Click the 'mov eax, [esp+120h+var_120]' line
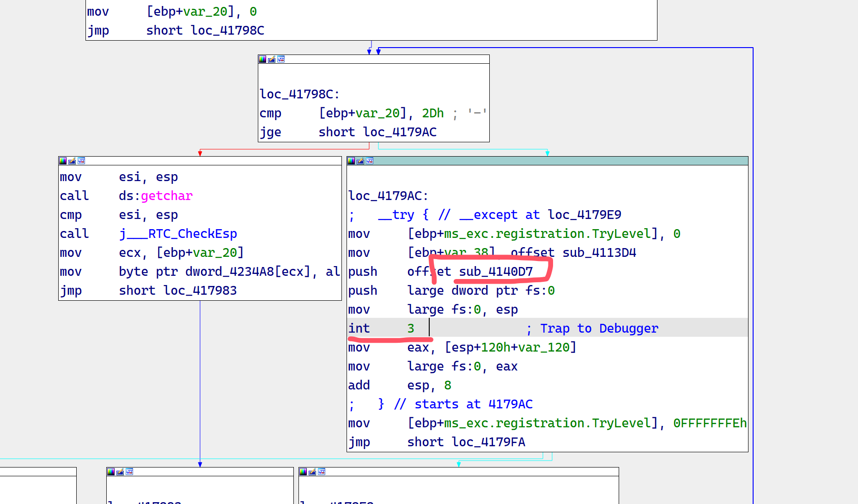 [x=462, y=347]
